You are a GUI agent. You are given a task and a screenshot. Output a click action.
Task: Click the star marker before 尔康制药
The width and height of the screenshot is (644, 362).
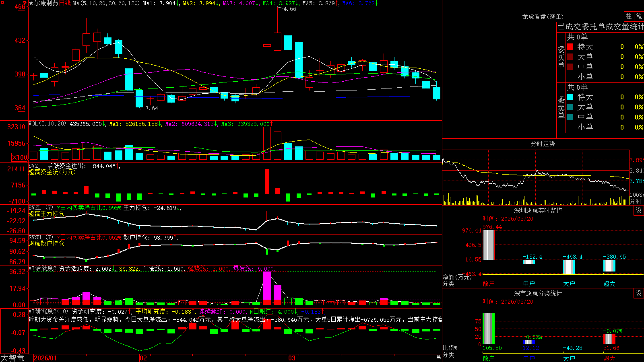[31, 3]
